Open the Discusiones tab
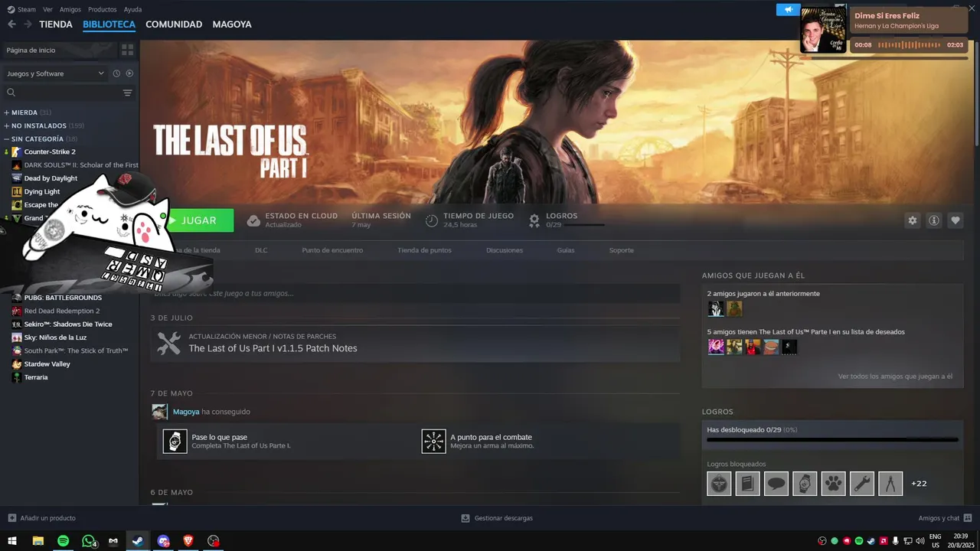Screen dimensions: 980x551 [x=505, y=250]
